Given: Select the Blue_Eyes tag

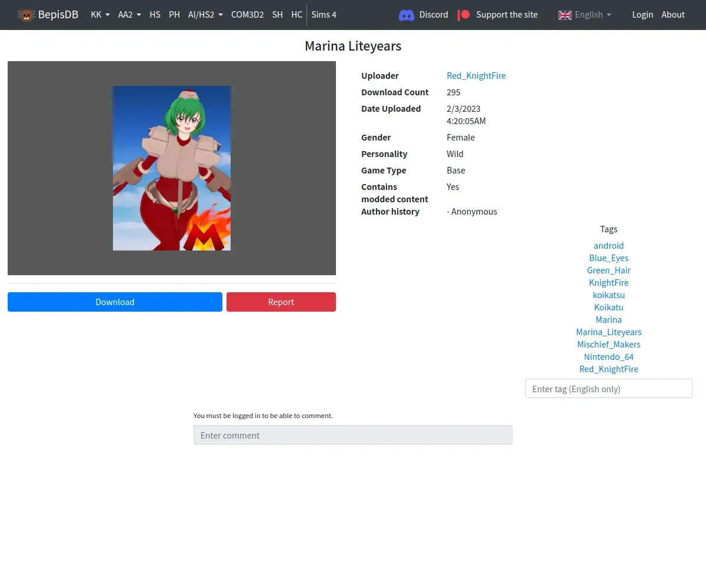Looking at the screenshot, I should (x=609, y=258).
